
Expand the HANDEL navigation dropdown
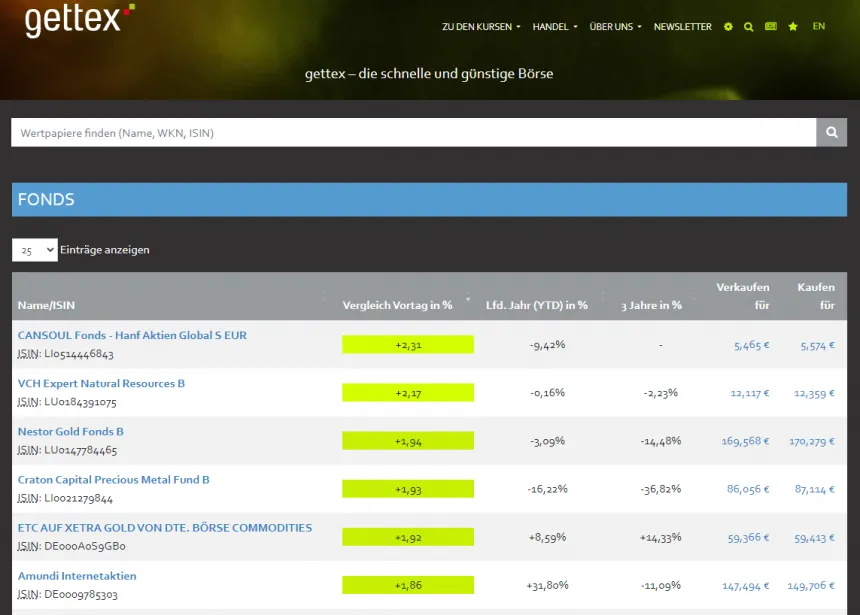point(554,27)
